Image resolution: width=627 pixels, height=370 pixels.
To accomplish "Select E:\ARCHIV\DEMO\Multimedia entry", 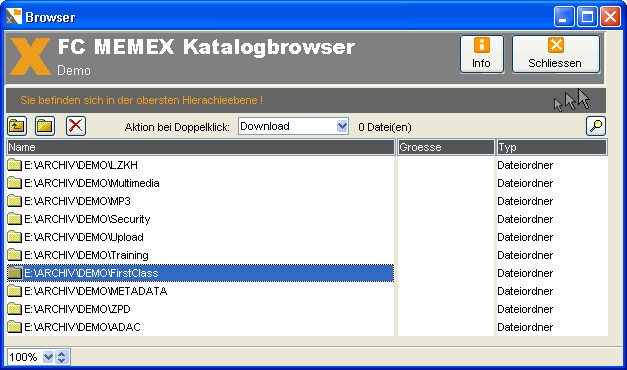I will point(92,183).
